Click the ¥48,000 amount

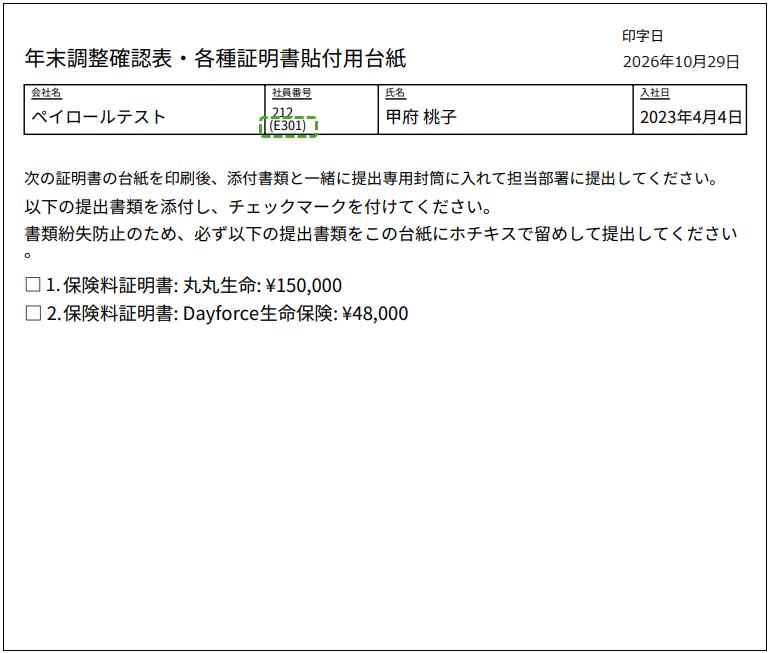375,314
